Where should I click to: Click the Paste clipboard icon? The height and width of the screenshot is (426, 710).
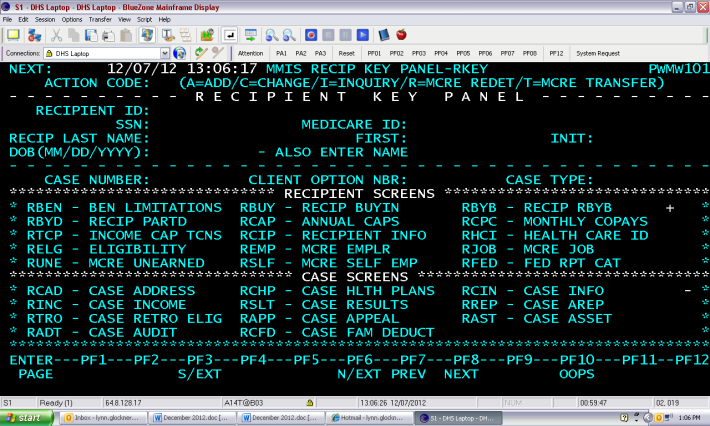(126, 35)
